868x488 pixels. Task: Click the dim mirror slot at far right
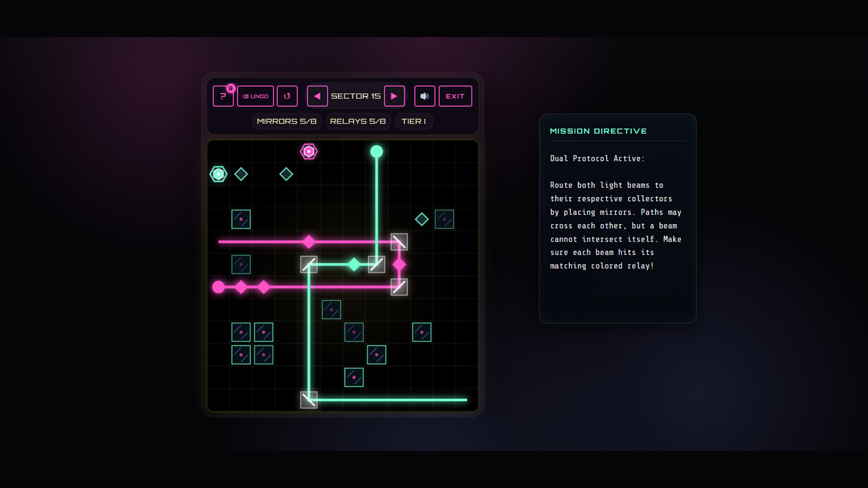click(x=444, y=219)
